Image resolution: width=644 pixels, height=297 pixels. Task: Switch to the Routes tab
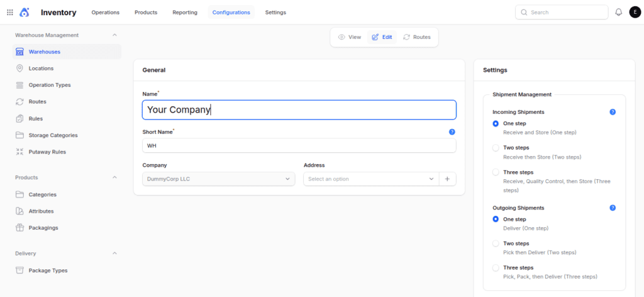click(417, 37)
